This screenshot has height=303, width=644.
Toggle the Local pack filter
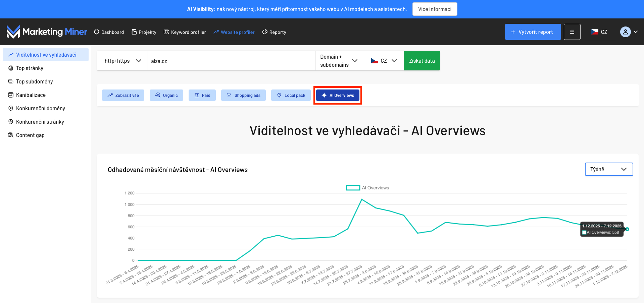[x=291, y=95]
